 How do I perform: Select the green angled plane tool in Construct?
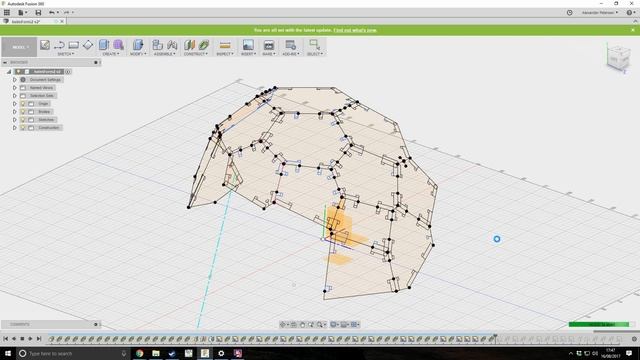tap(204, 45)
